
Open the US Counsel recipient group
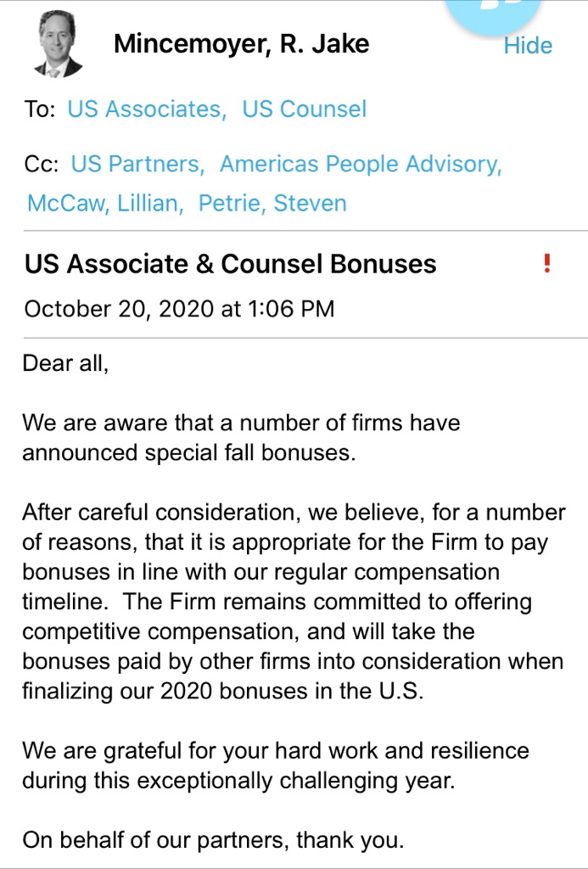pyautogui.click(x=305, y=109)
